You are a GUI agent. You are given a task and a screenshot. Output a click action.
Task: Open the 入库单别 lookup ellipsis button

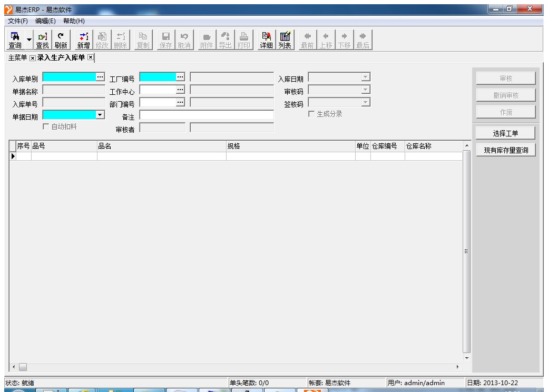point(100,77)
